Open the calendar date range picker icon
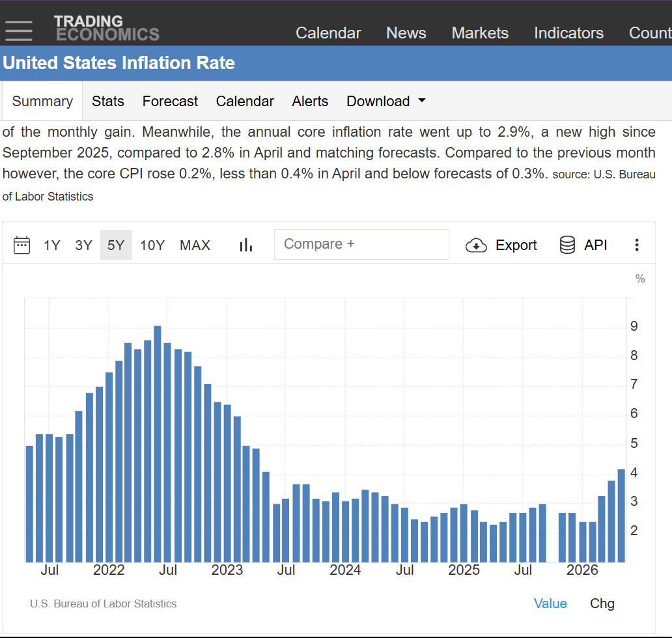 [22, 245]
